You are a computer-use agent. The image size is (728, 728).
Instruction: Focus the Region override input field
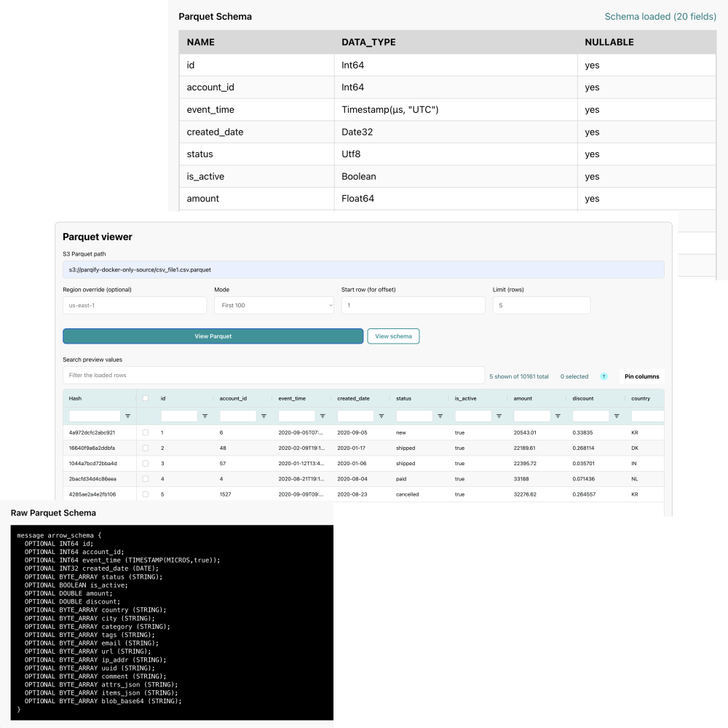(x=135, y=306)
